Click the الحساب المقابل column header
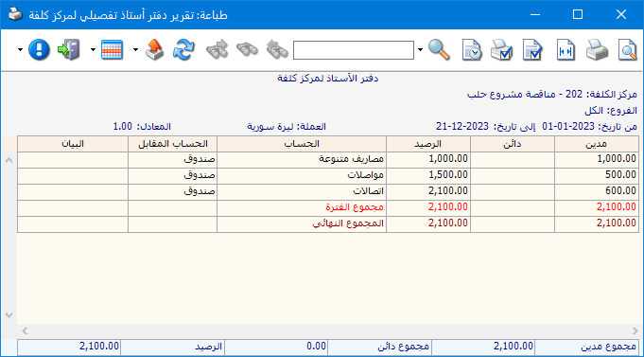 172,144
